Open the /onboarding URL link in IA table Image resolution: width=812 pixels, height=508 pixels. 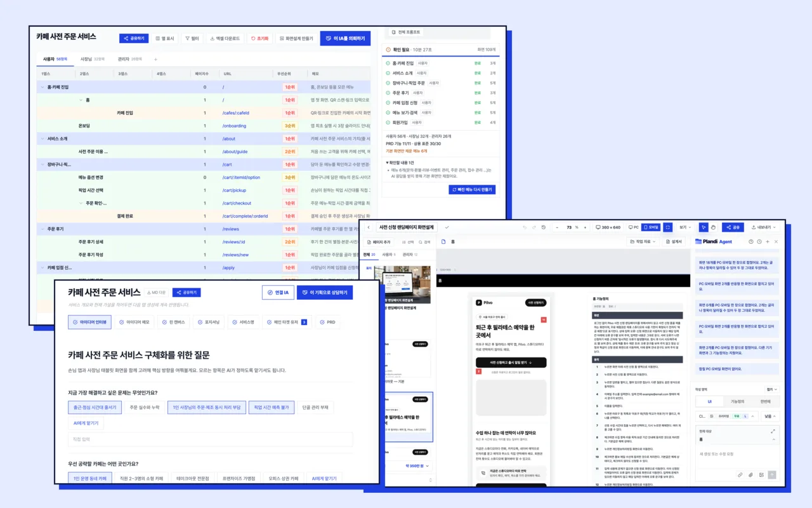(234, 126)
